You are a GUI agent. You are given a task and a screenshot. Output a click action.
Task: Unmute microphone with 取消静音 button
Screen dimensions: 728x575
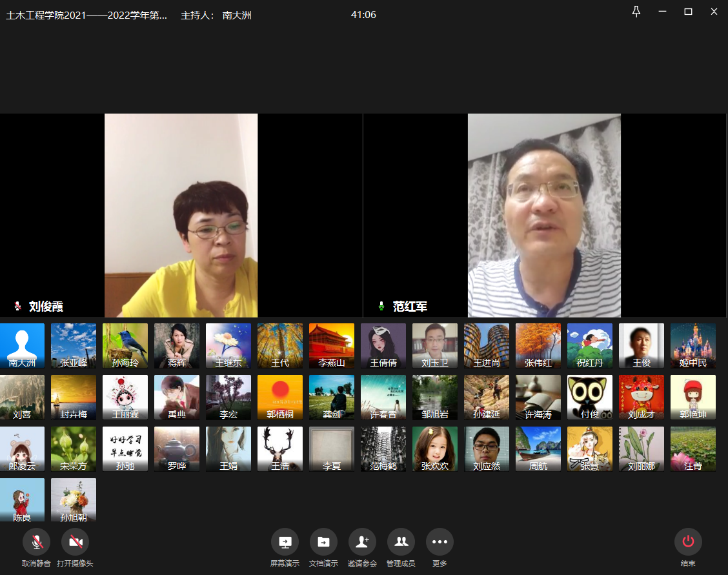point(36,542)
